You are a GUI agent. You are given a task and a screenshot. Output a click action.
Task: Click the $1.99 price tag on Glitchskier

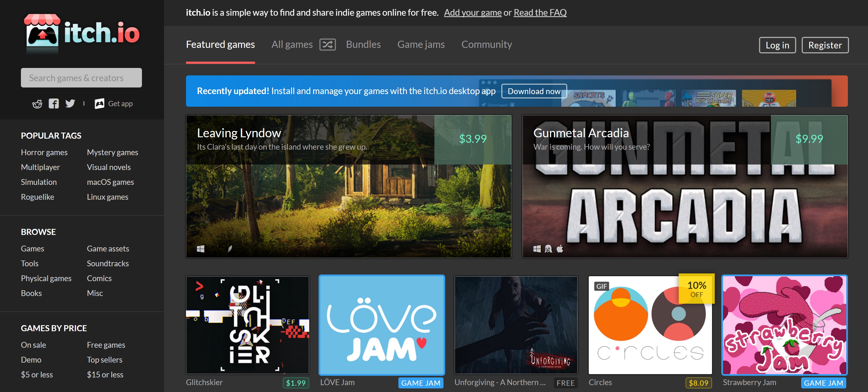pyautogui.click(x=295, y=383)
